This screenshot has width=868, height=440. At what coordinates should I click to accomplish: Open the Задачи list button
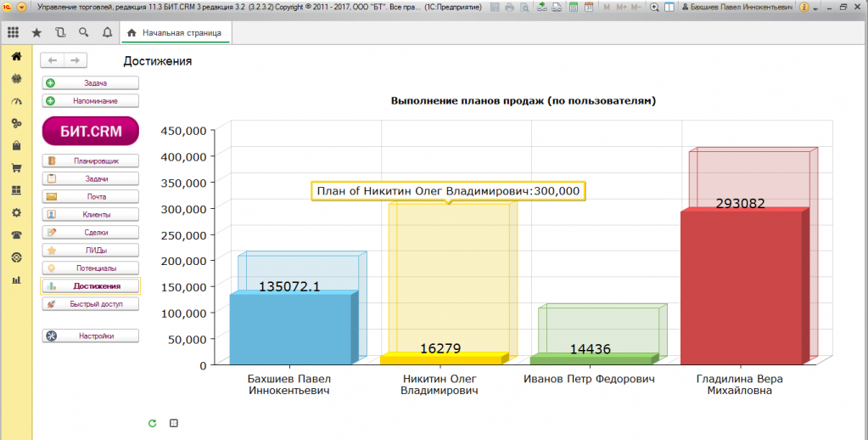click(90, 178)
